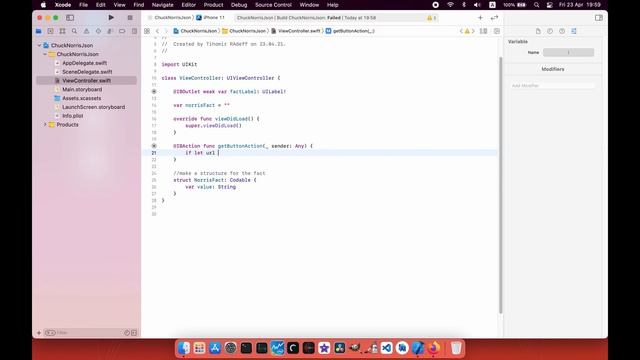The image size is (640, 360).
Task: Open the File menu
Action: [x=84, y=5]
